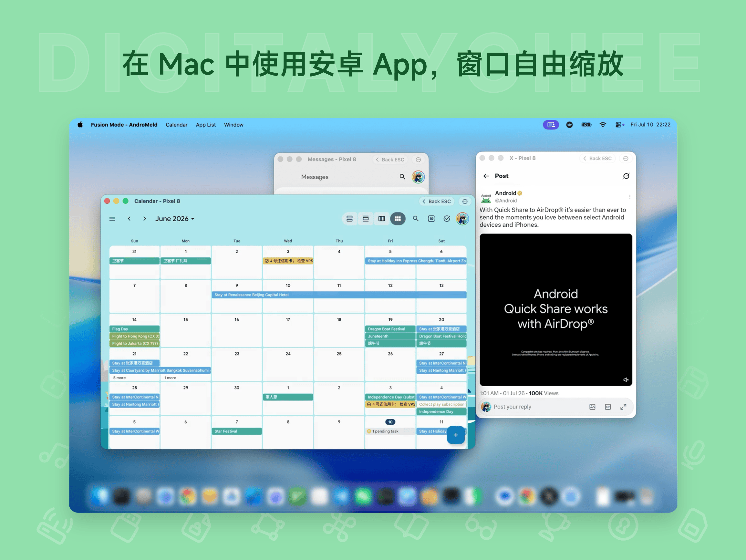This screenshot has height=560, width=746.
Task: Open more options in Messages title bar
Action: [x=418, y=160]
